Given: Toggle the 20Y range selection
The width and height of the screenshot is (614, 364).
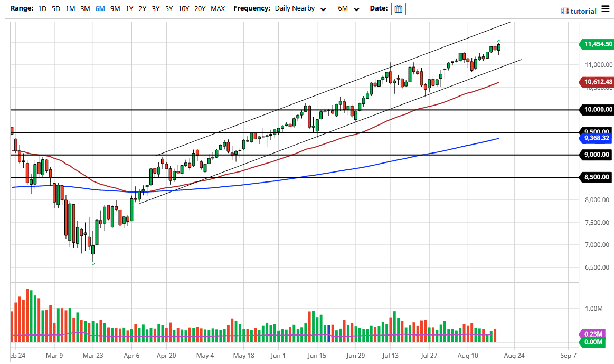Looking at the screenshot, I should pyautogui.click(x=201, y=9).
